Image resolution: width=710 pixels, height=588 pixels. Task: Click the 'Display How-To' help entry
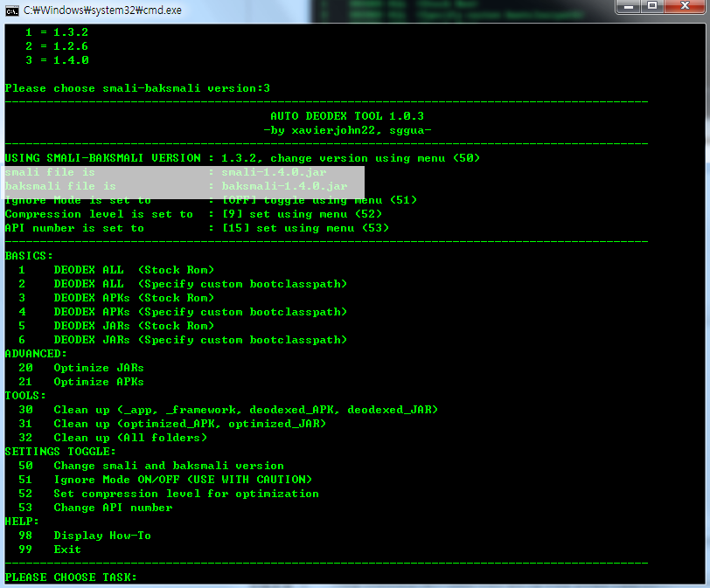pos(101,536)
